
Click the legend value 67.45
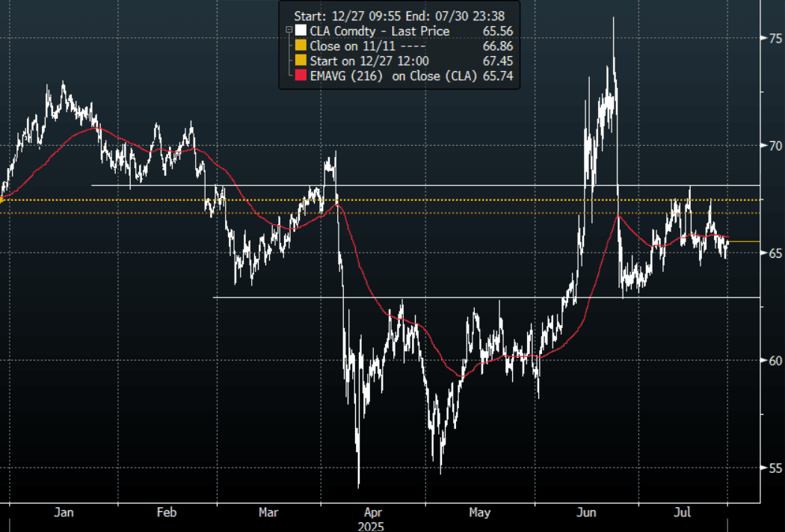coord(498,61)
